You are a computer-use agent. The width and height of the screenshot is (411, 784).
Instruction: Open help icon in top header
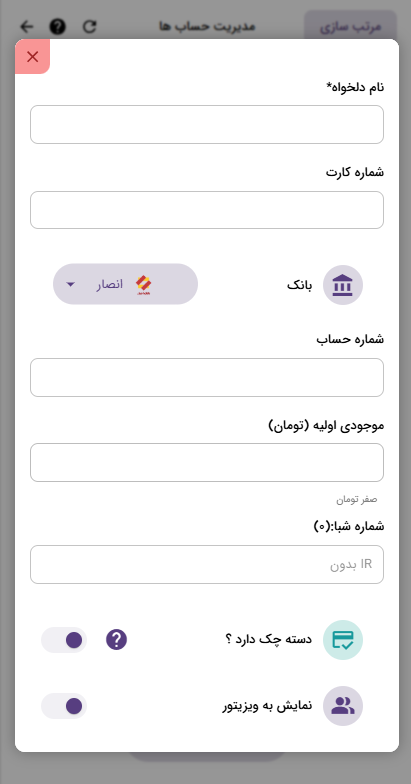pos(58,26)
